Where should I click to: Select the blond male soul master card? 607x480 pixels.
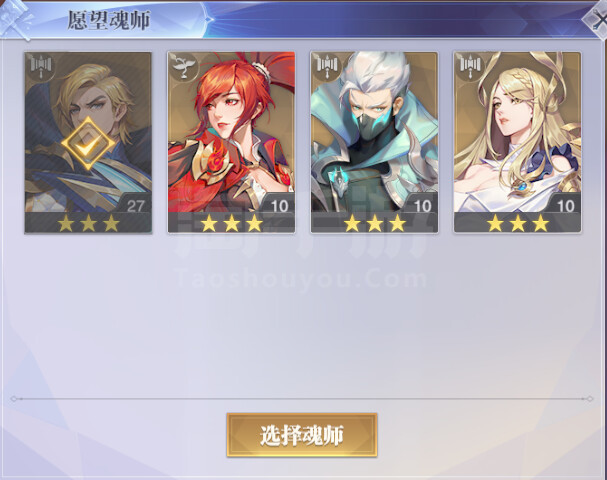[88, 143]
